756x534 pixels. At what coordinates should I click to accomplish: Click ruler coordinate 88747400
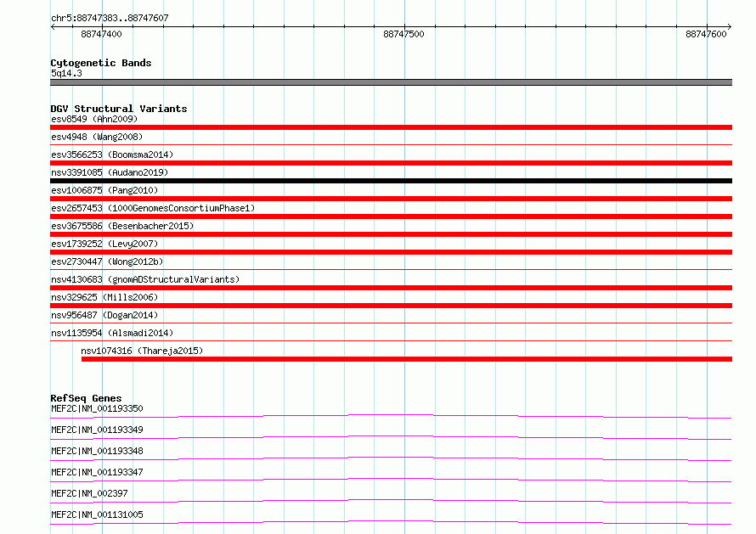pyautogui.click(x=101, y=34)
